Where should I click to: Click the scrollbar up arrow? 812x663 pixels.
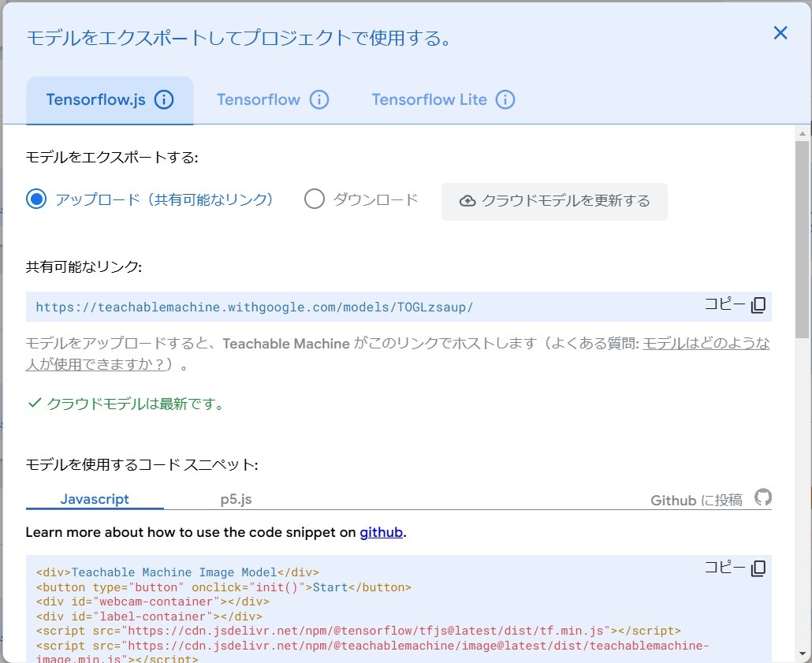(x=803, y=134)
